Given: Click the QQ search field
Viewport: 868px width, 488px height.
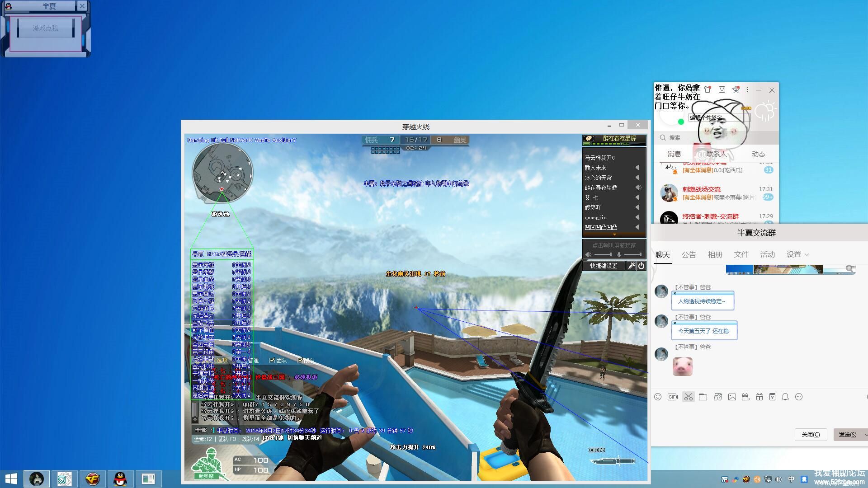Looking at the screenshot, I should (x=716, y=137).
